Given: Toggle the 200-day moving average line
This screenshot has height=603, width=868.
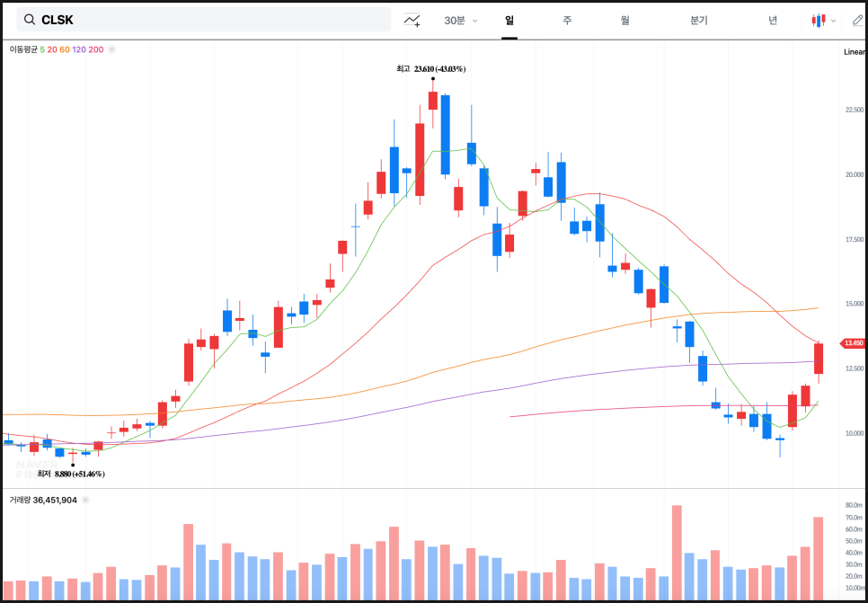Looking at the screenshot, I should point(96,49).
